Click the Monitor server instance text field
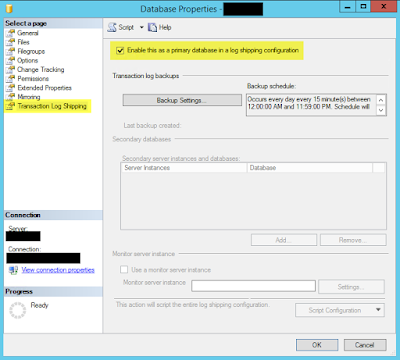The height and width of the screenshot is (360, 400). [253, 286]
